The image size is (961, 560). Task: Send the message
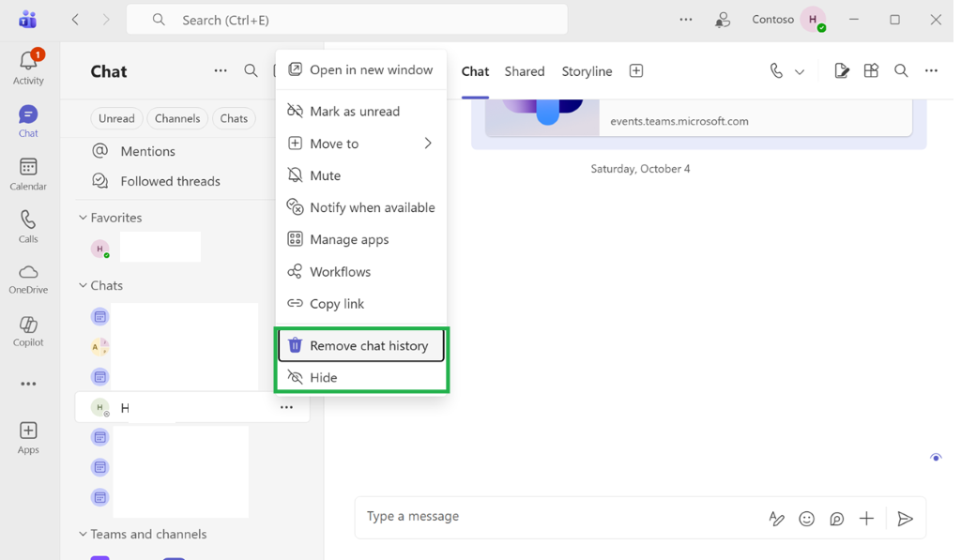(905, 519)
